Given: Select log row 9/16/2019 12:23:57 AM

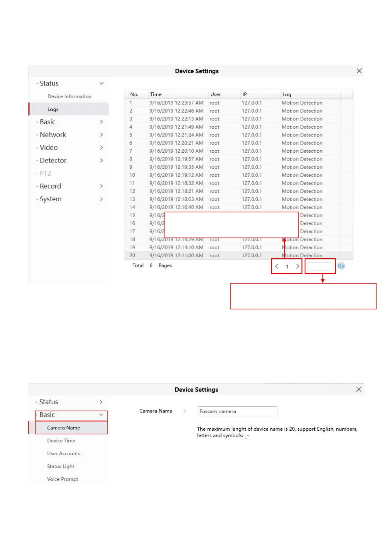Looking at the screenshot, I should [x=239, y=103].
